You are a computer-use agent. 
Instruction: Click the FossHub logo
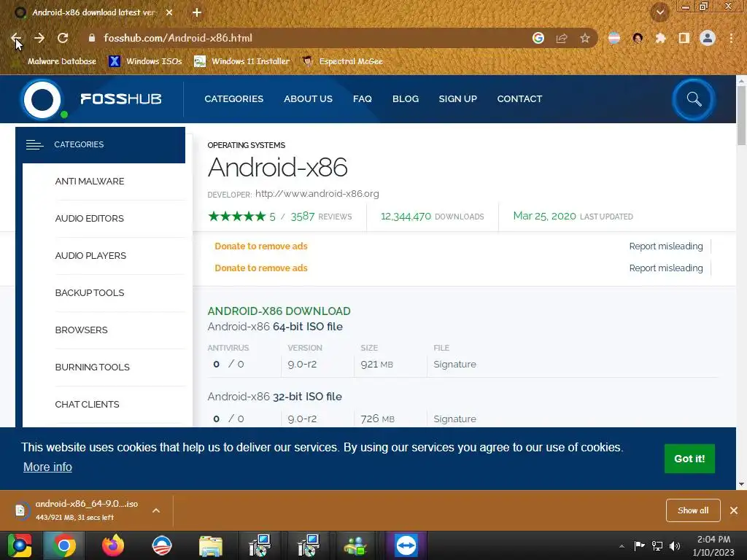coord(93,99)
